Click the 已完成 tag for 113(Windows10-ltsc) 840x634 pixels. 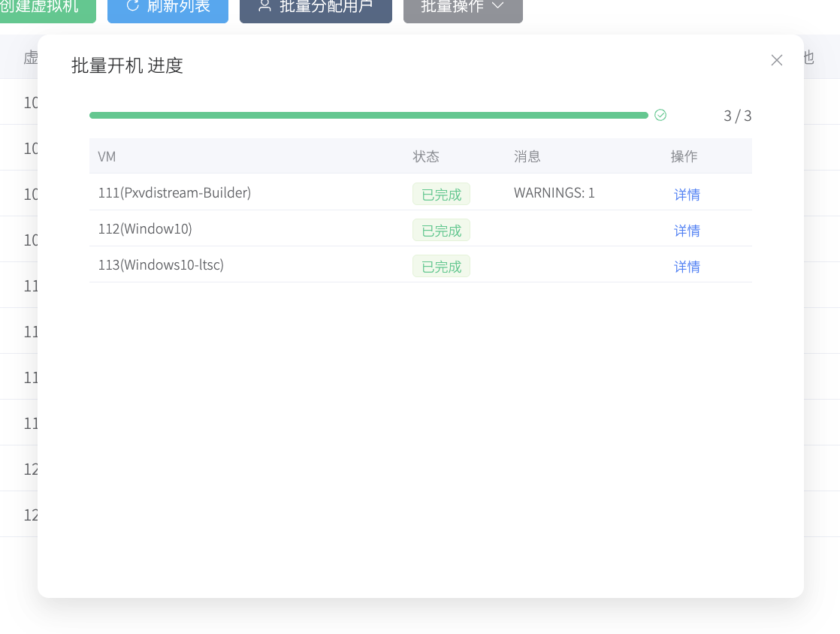[442, 266]
